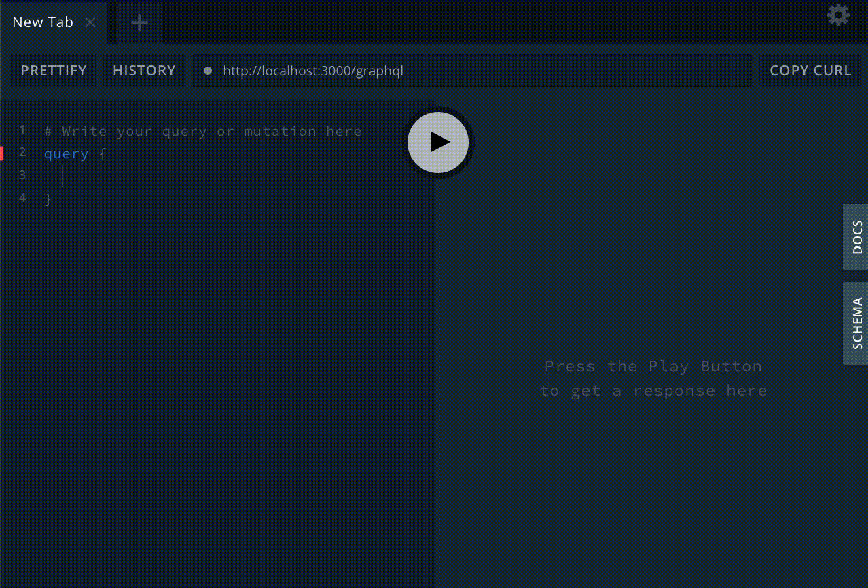Image resolution: width=868 pixels, height=588 pixels.
Task: Focus the localhost:3000/graphql endpoint URL field
Action: 475,71
